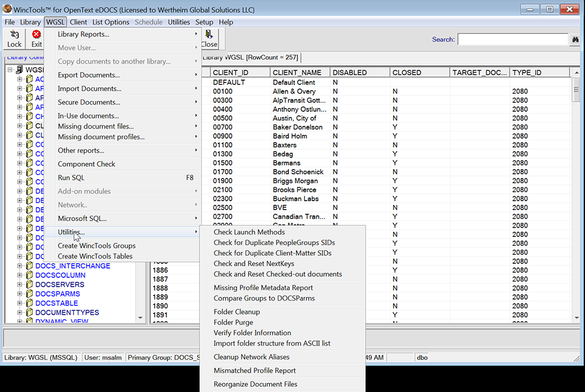585x392 pixels.
Task: Open the Library menu
Action: pyautogui.click(x=30, y=22)
